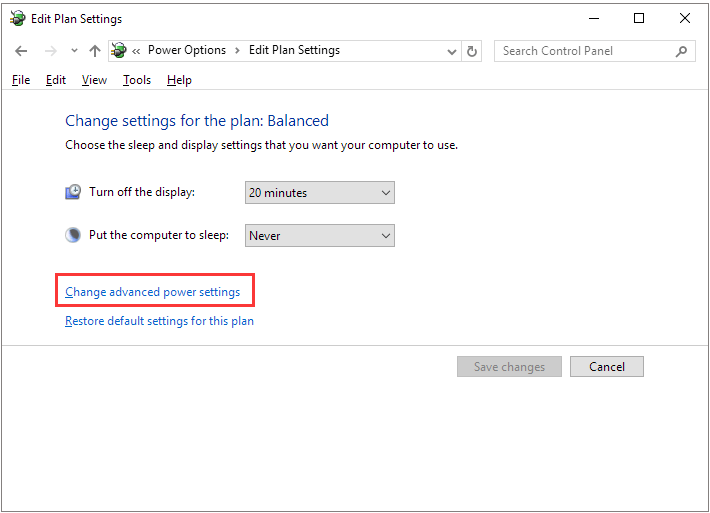Go up one level with up arrow

click(95, 51)
